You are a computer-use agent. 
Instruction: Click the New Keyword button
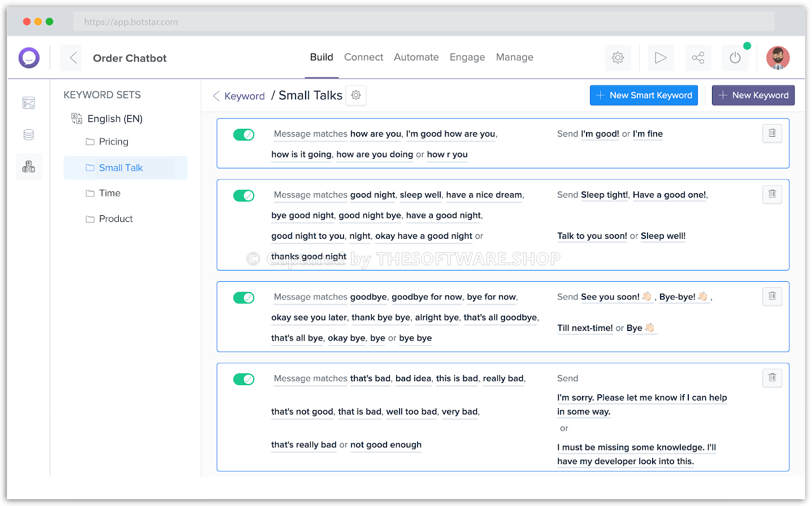(753, 95)
